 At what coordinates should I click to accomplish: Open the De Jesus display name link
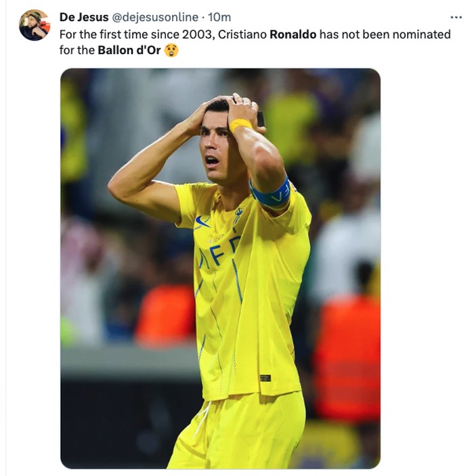[84, 18]
